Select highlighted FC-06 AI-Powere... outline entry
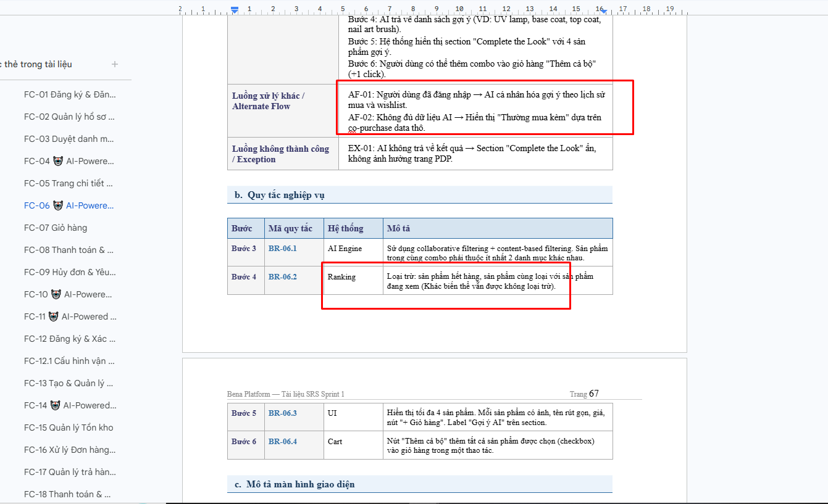Screen dimensions: 828x504 pos(69,205)
